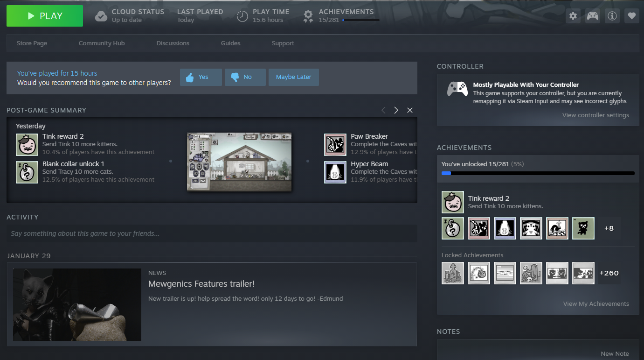
Task: Recommend the game with the Yes button
Action: point(201,77)
